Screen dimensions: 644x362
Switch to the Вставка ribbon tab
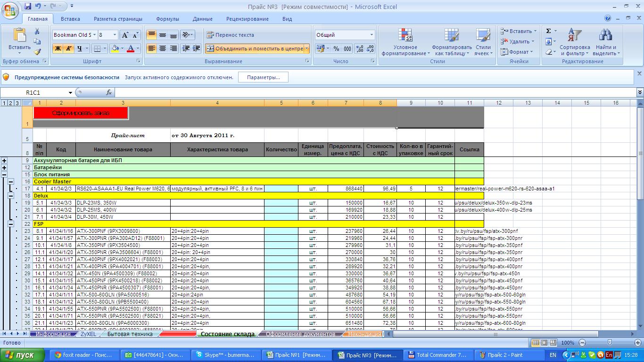click(70, 19)
